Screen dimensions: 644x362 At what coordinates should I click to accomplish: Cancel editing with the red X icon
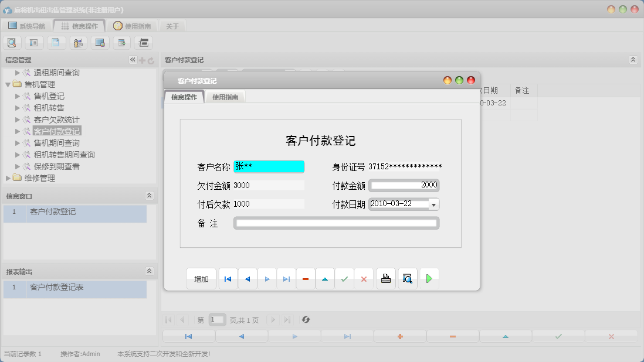364,278
